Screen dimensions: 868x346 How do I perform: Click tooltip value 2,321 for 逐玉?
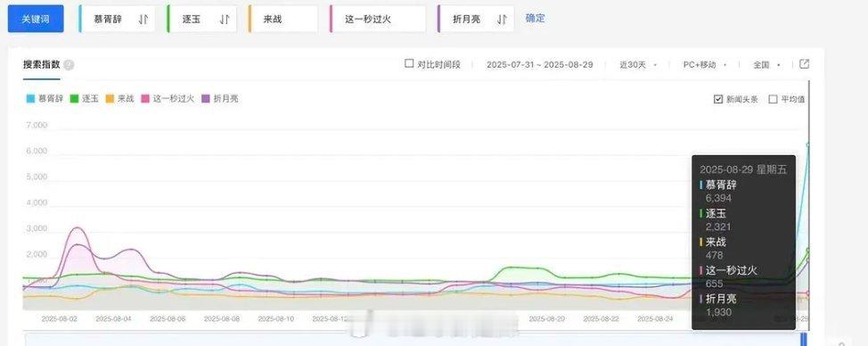718,227
